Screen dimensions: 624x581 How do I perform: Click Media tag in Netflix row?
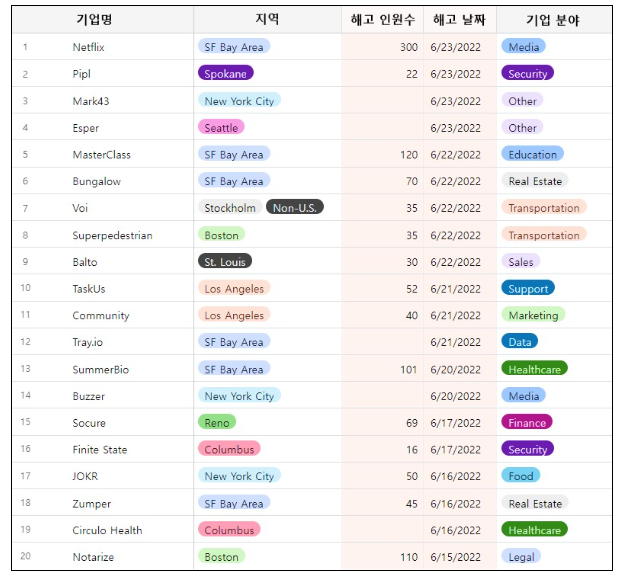(x=524, y=46)
